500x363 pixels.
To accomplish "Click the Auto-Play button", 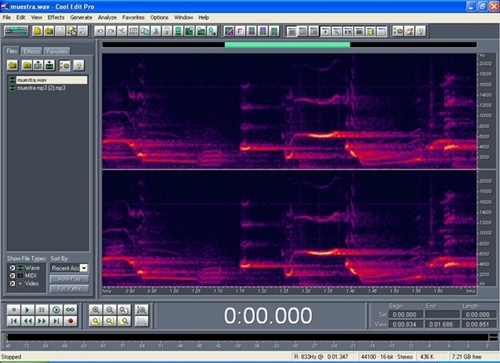I will pyautogui.click(x=69, y=279).
